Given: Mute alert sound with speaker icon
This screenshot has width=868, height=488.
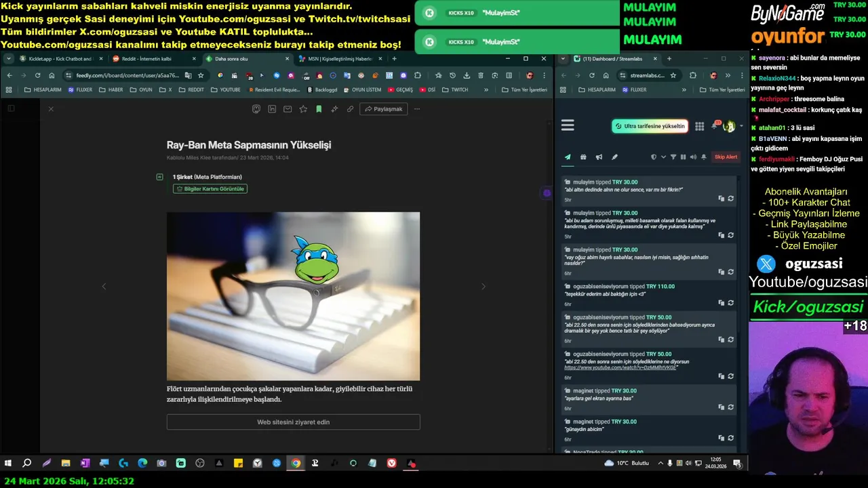Looking at the screenshot, I should point(693,157).
